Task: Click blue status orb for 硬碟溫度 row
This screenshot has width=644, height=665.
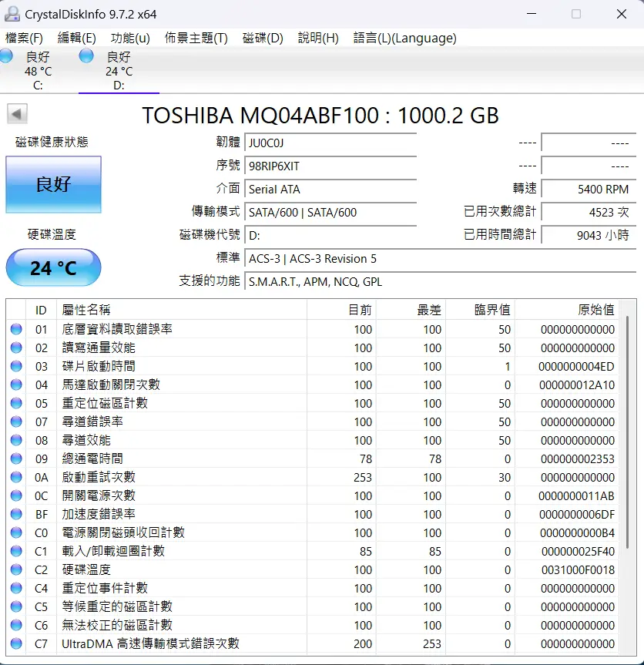Action: [x=16, y=570]
